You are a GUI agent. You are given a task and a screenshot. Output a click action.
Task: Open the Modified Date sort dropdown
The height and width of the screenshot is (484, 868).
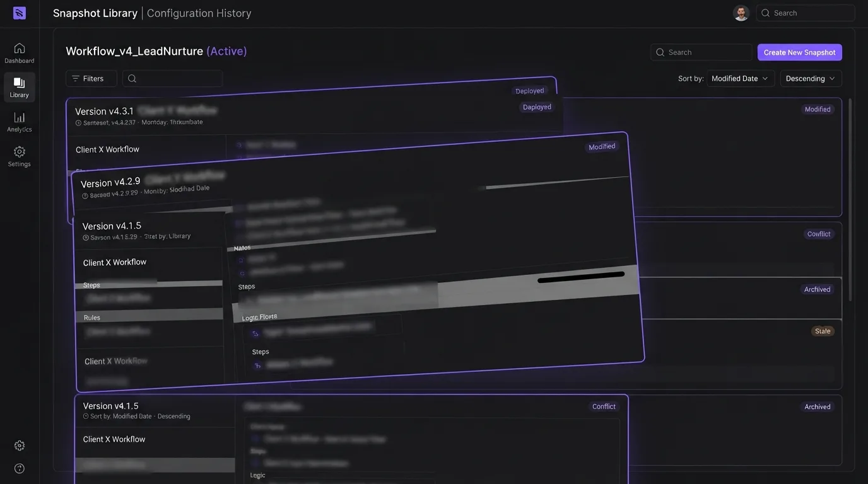tap(740, 79)
